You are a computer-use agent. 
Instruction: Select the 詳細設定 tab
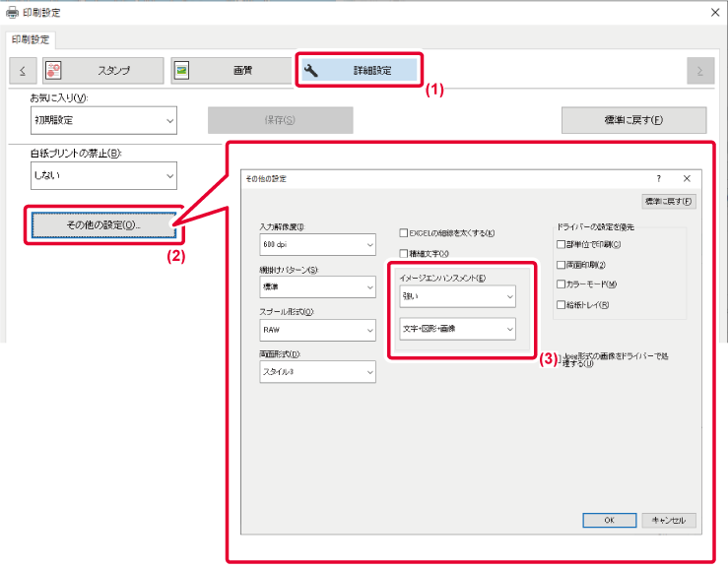(359, 71)
